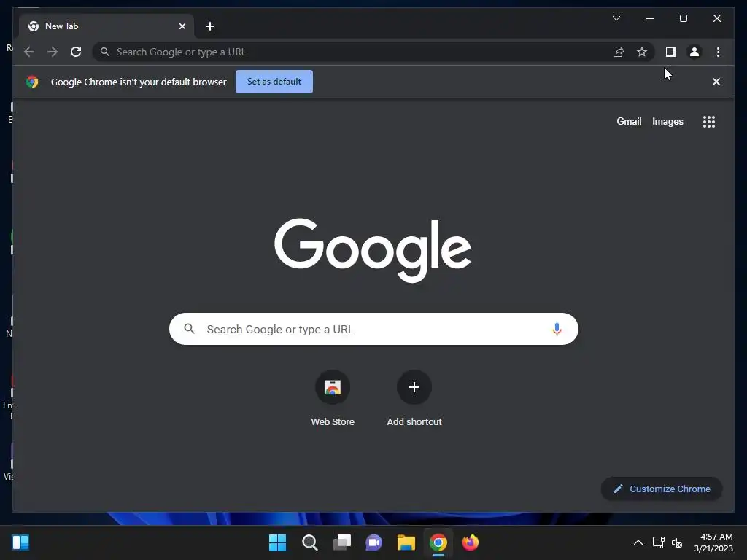Open the Google apps grid
This screenshot has width=747, height=560.
[x=709, y=122]
